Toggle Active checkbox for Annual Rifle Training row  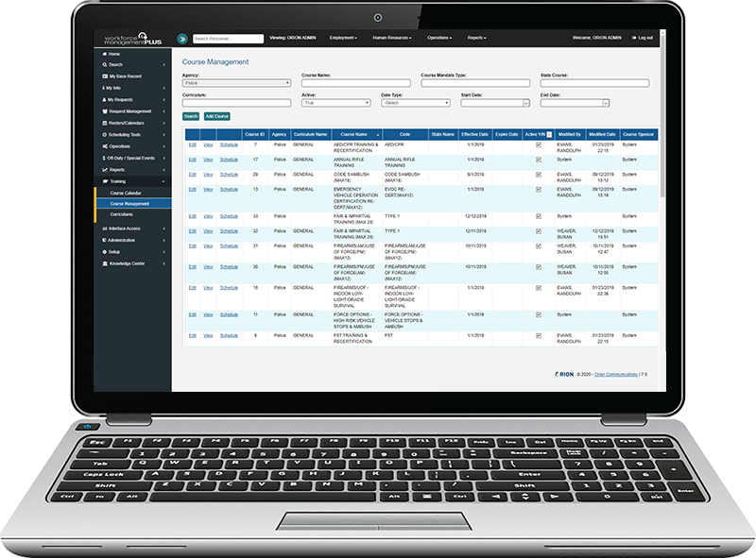538,160
